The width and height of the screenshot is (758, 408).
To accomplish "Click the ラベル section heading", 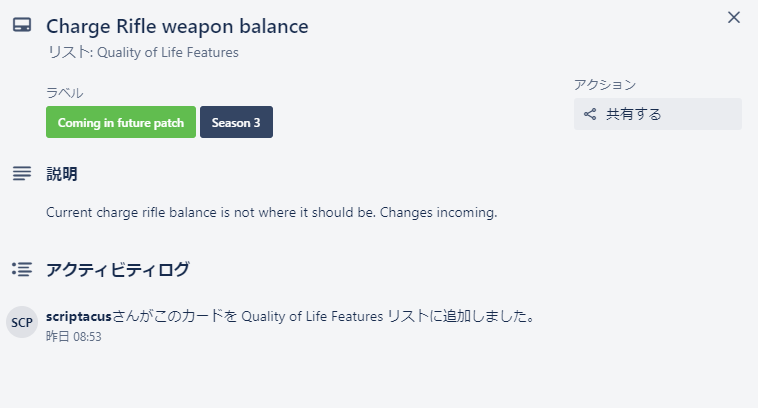I will click(x=64, y=93).
